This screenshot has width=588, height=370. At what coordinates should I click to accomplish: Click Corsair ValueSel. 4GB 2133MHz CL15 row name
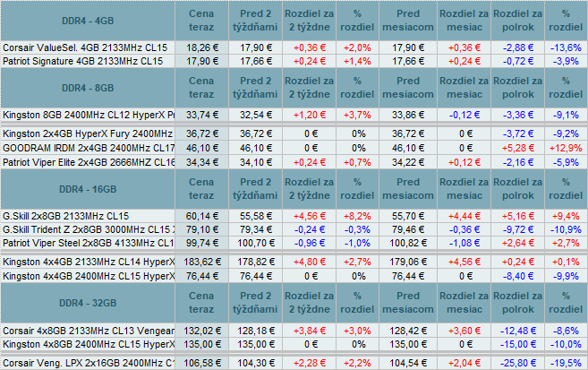click(x=85, y=47)
